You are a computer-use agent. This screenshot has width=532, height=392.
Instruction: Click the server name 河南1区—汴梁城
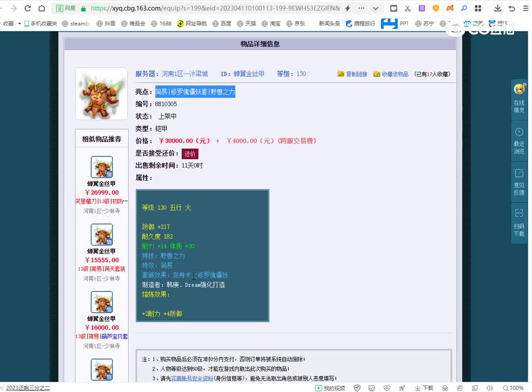click(185, 73)
